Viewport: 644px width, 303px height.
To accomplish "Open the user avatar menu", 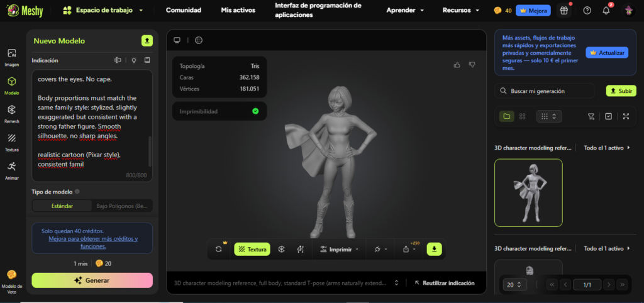I will pyautogui.click(x=628, y=11).
